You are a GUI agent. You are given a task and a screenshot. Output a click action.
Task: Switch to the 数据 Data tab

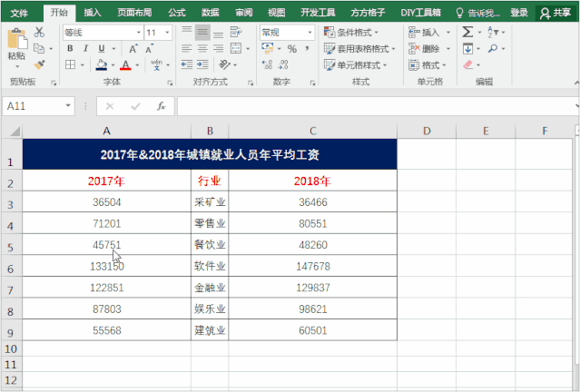click(x=210, y=13)
